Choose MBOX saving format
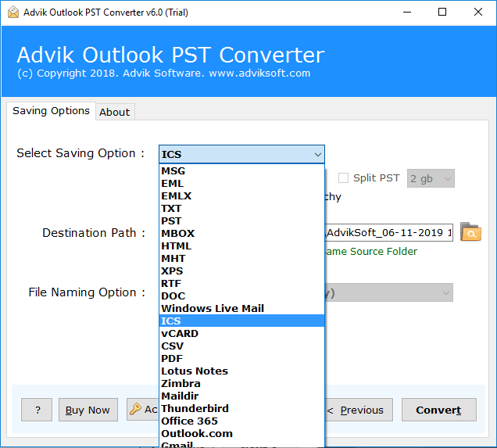The height and width of the screenshot is (448, 497). pyautogui.click(x=241, y=233)
